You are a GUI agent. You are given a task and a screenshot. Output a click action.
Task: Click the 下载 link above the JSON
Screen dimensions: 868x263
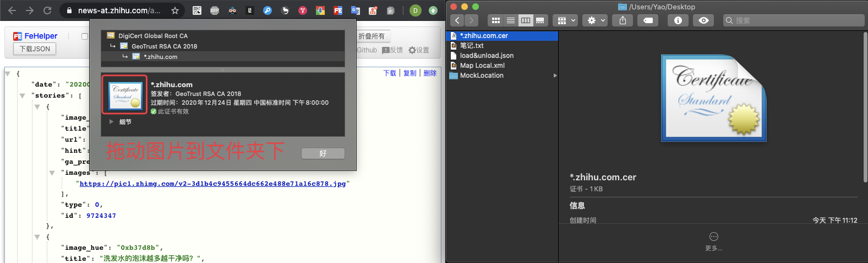point(390,73)
